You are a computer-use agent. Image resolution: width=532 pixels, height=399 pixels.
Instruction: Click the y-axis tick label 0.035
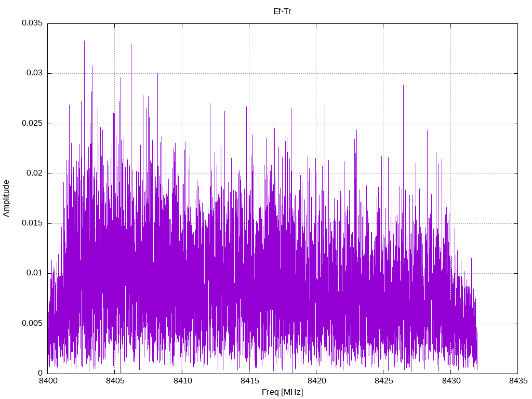click(32, 23)
